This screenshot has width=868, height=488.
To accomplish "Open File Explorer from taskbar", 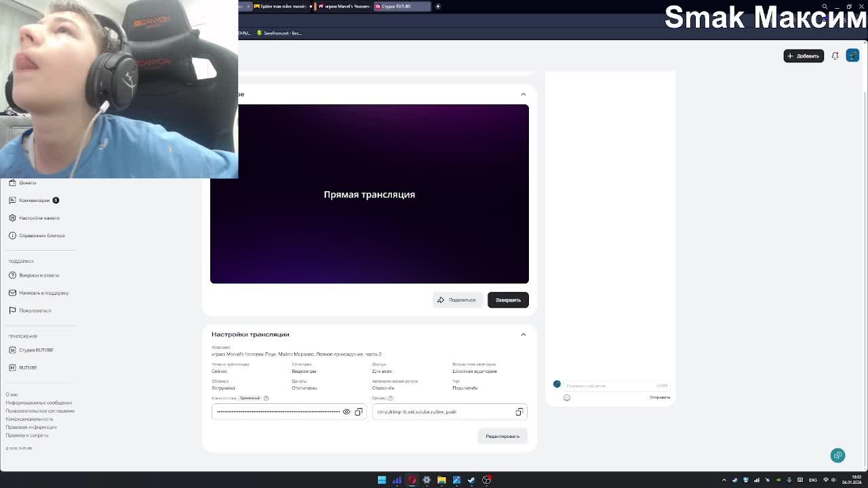I will [441, 480].
